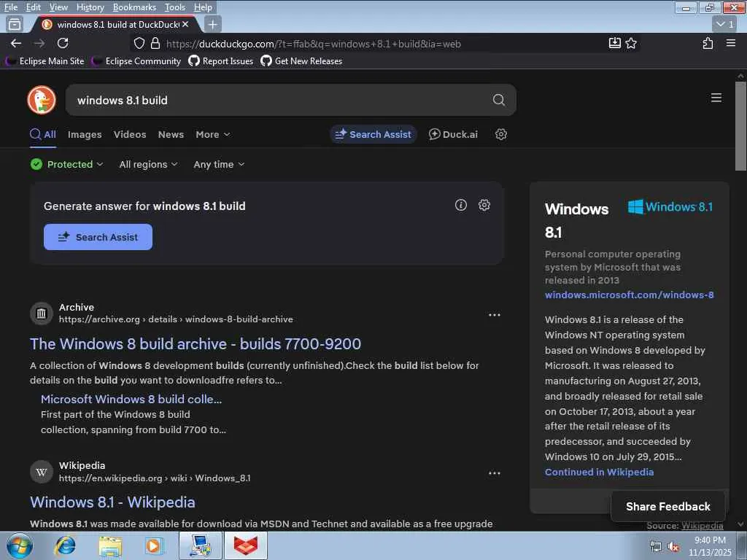The width and height of the screenshot is (747, 560).
Task: Click the Share Feedback button
Action: [x=668, y=507]
